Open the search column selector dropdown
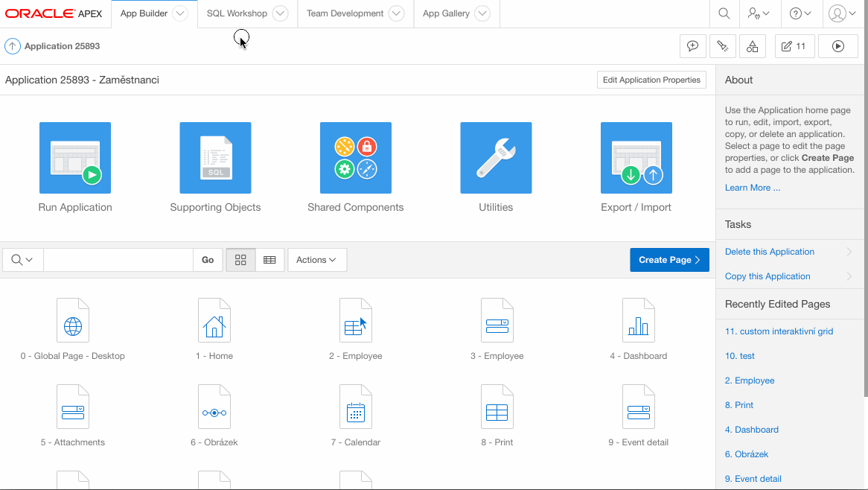868x490 pixels. pyautogui.click(x=22, y=260)
